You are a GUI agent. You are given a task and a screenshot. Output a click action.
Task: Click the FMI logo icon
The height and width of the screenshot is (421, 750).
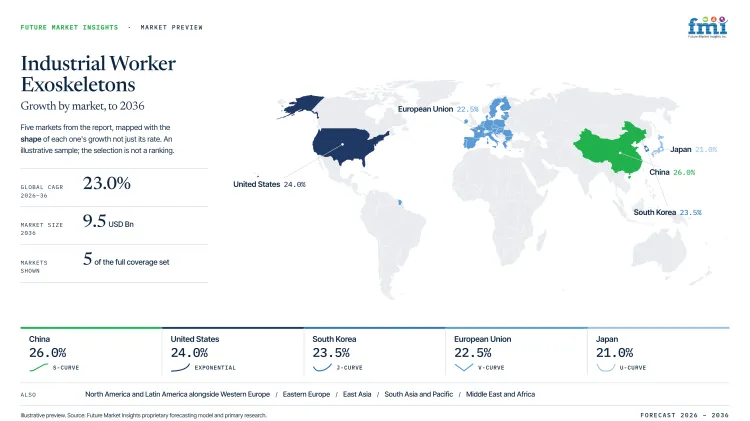tap(707, 27)
